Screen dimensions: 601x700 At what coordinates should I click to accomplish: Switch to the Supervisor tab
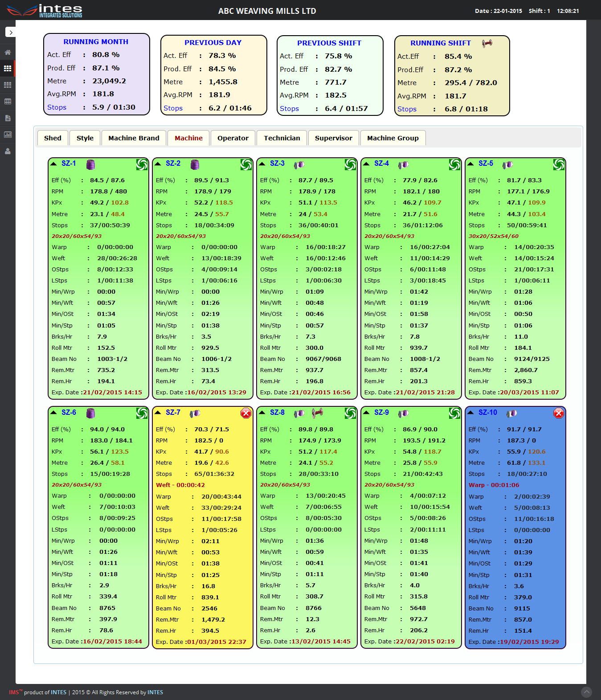coord(334,138)
